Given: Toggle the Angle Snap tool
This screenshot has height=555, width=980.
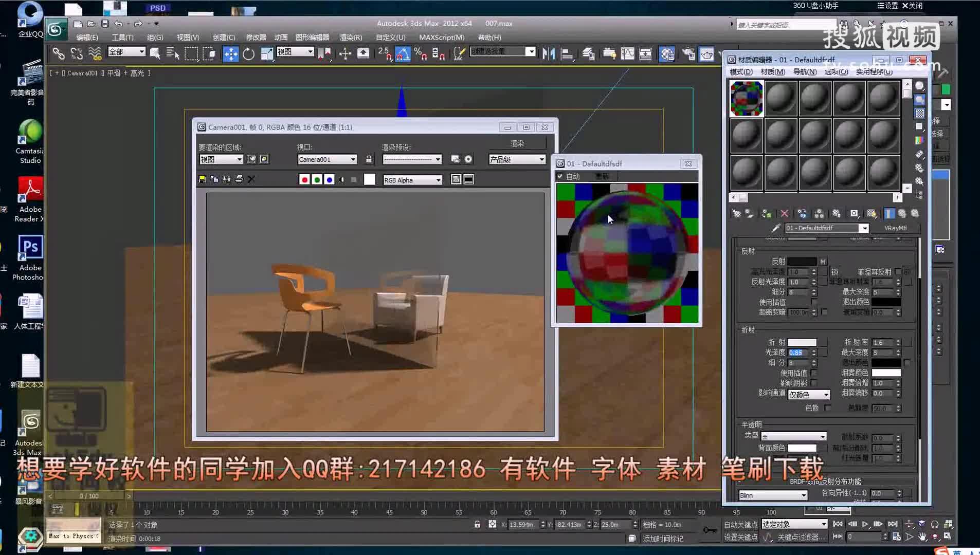Looking at the screenshot, I should [403, 54].
